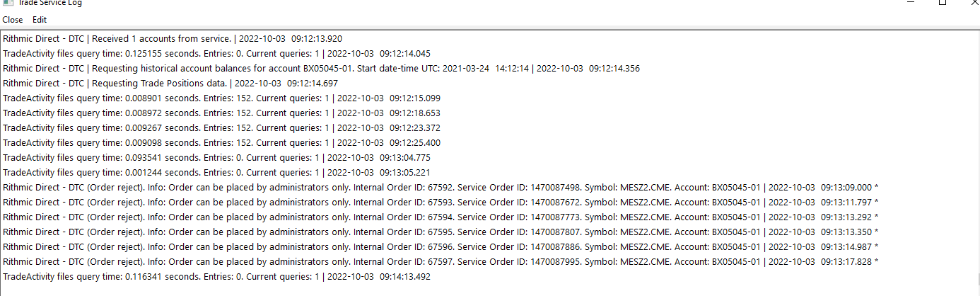
Task: Maximize the Trade Service Log window
Action: pyautogui.click(x=943, y=3)
